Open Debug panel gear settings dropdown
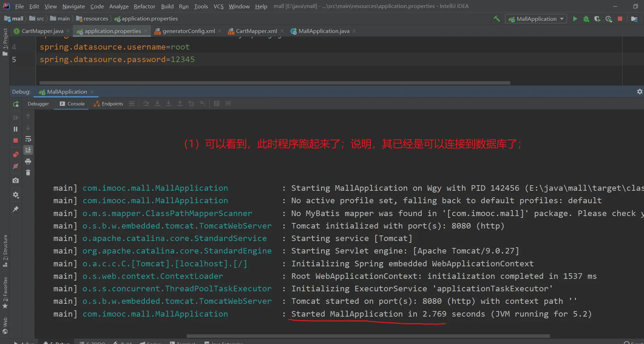Screen dimensions: 644x344 tap(639, 92)
